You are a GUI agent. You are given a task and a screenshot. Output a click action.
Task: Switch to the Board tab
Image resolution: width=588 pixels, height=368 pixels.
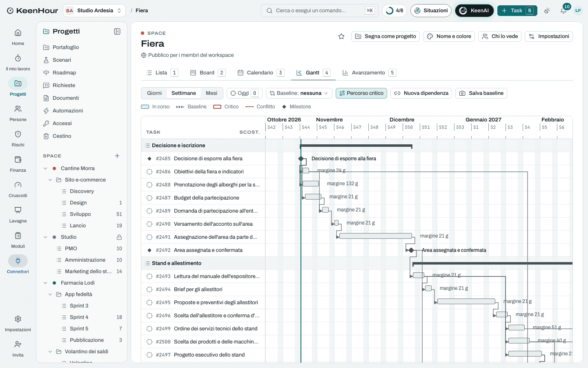tap(207, 73)
